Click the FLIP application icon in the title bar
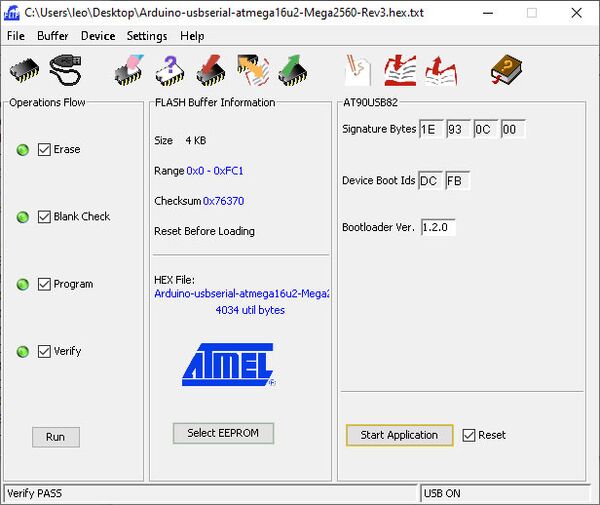 [x=11, y=13]
